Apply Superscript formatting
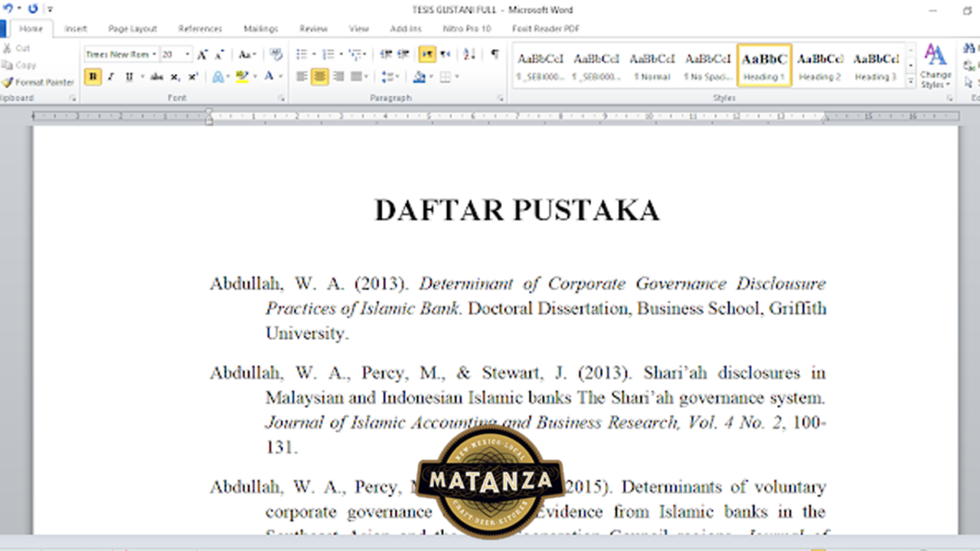Image resolution: width=980 pixels, height=551 pixels. 193,77
